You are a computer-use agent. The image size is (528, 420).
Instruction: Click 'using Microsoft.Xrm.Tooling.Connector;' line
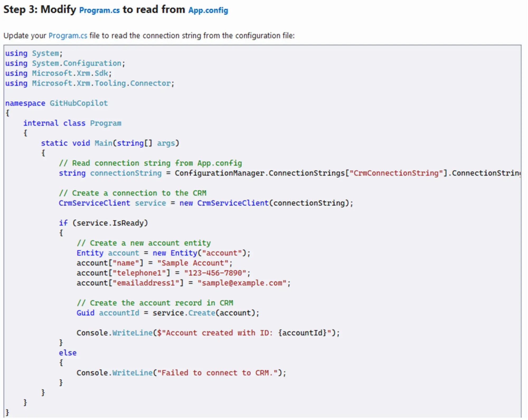point(90,83)
